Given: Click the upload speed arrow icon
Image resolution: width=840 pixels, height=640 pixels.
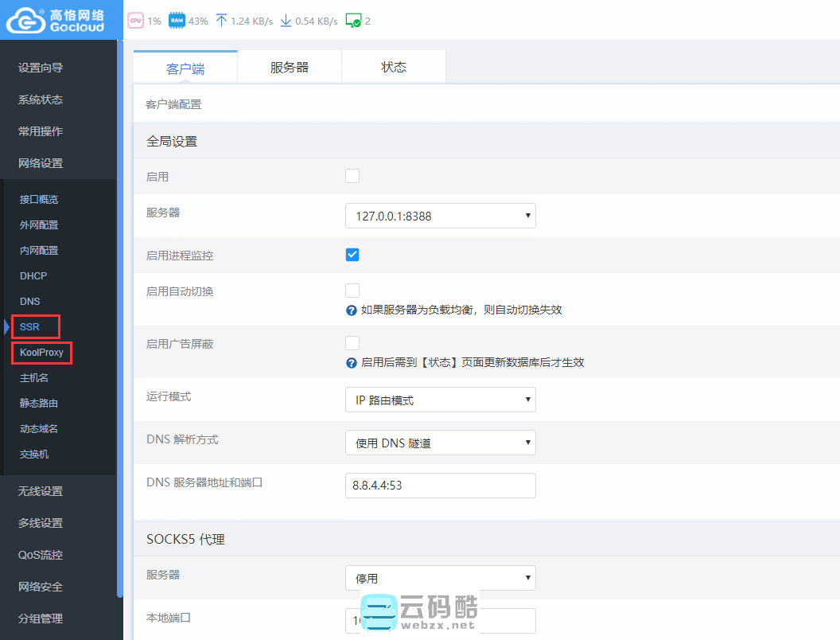Looking at the screenshot, I should coord(221,21).
